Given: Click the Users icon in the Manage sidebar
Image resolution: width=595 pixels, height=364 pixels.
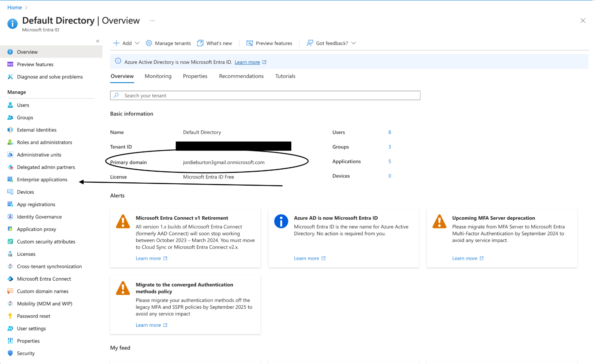Looking at the screenshot, I should (x=10, y=105).
